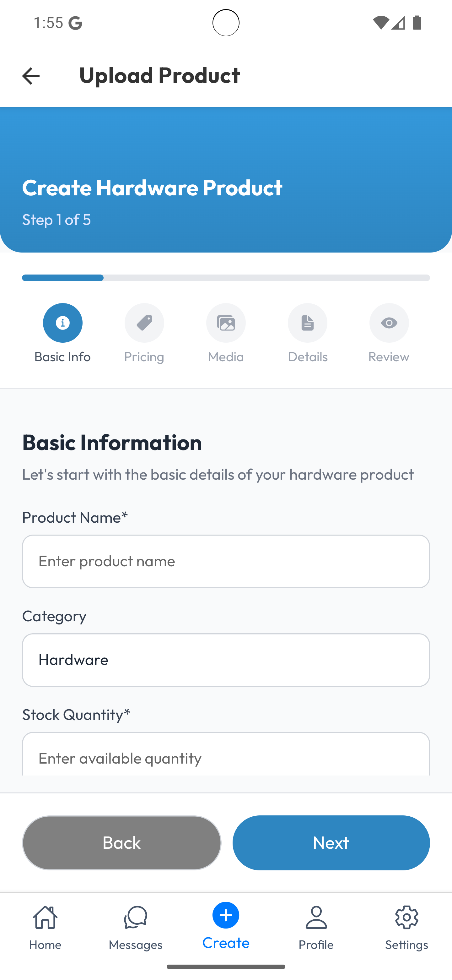Open the Pricing step tag icon
The image size is (452, 980).
click(x=144, y=323)
